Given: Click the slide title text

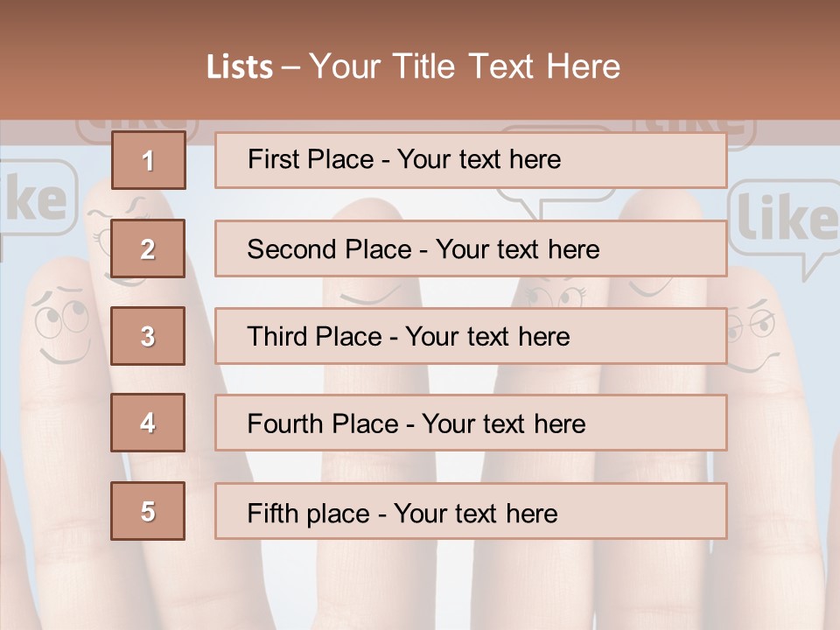Looking at the screenshot, I should click(413, 66).
